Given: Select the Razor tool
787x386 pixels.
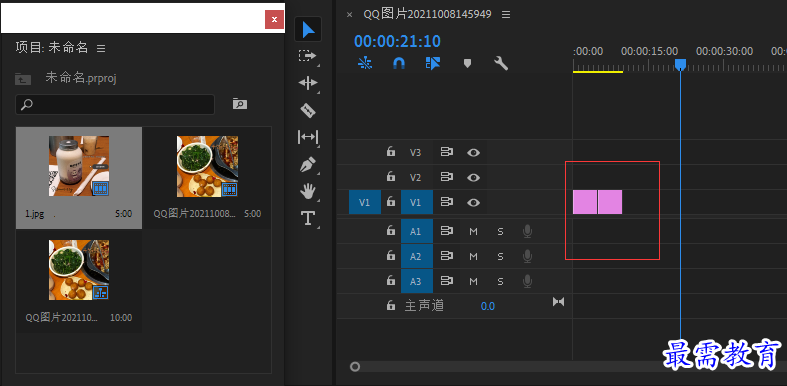Looking at the screenshot, I should 308,110.
